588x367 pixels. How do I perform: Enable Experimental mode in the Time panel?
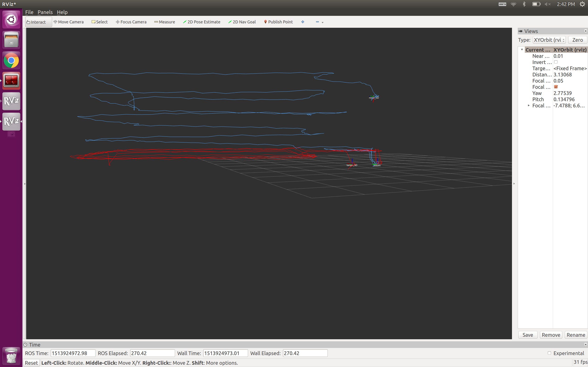pos(550,353)
